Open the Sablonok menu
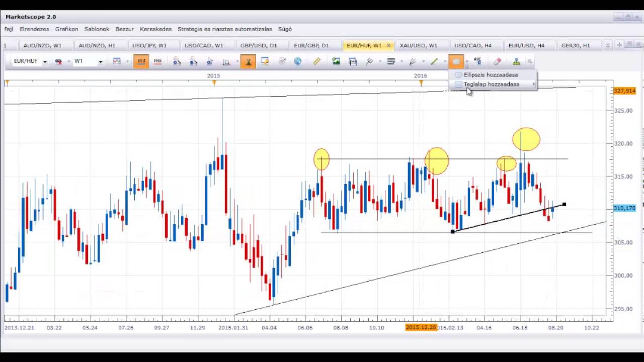The width and height of the screenshot is (644, 362). (x=97, y=29)
